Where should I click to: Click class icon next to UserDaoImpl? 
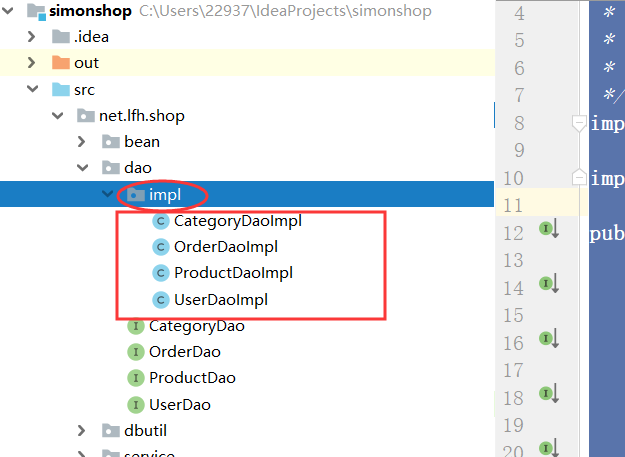click(x=161, y=300)
